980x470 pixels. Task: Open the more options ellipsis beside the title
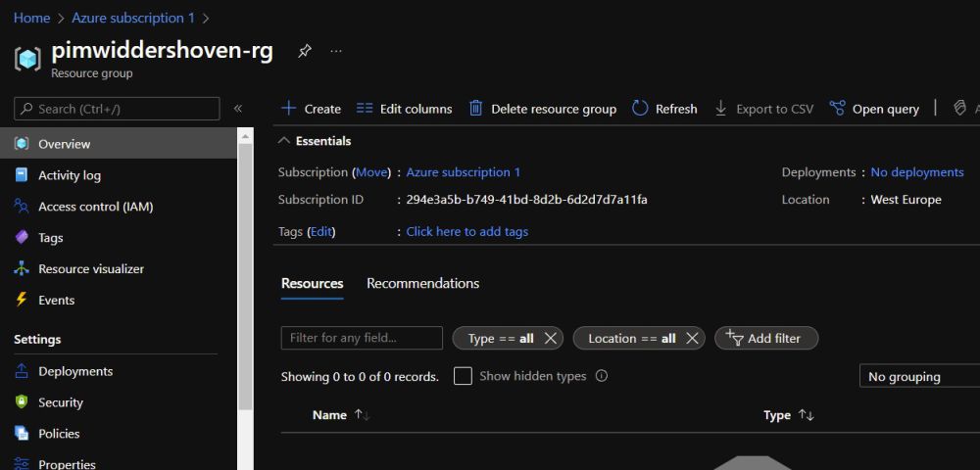tap(336, 51)
